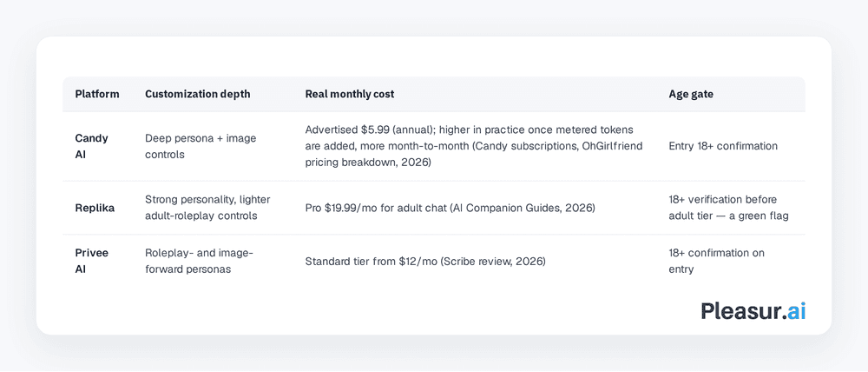Click the Real monthly cost header

(x=349, y=94)
